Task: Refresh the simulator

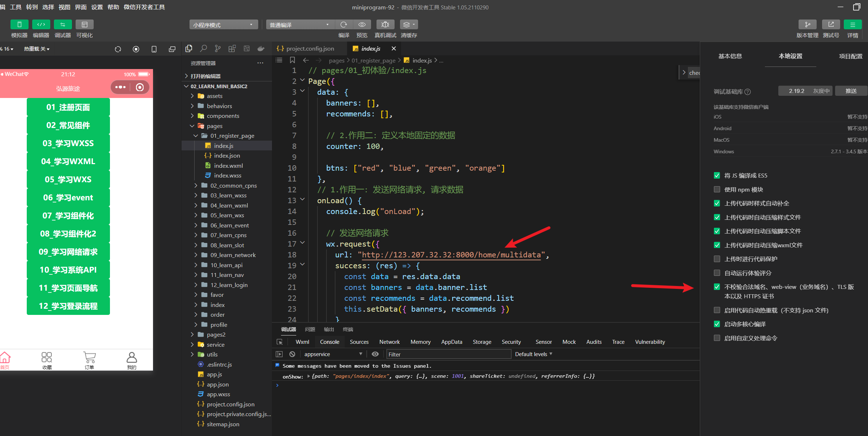Action: [118, 49]
